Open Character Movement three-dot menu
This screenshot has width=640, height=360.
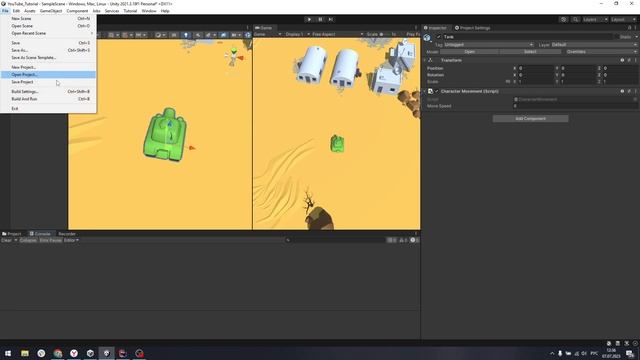636,91
